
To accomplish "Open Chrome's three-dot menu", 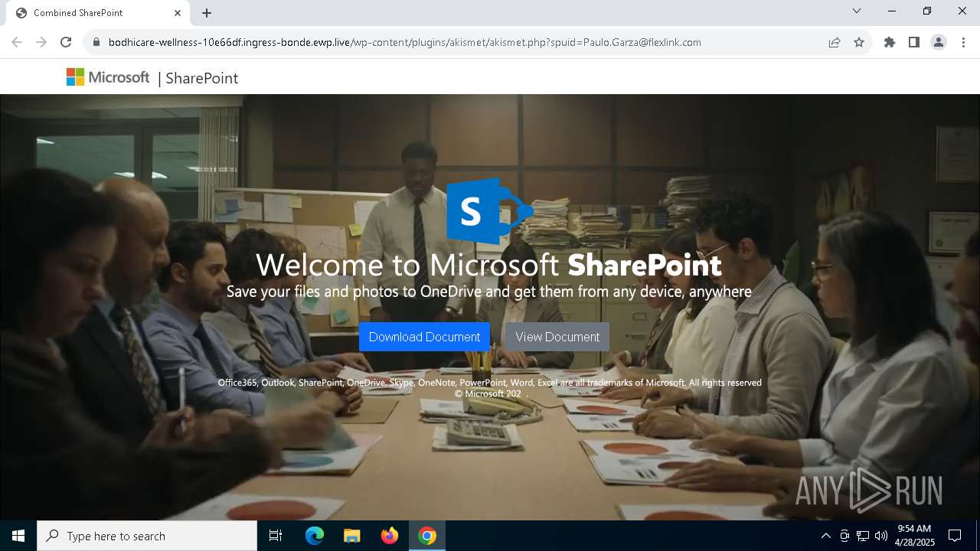I will (x=963, y=42).
